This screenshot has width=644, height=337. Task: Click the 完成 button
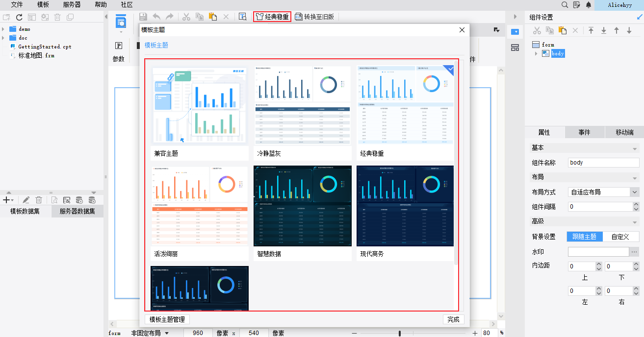click(x=453, y=319)
